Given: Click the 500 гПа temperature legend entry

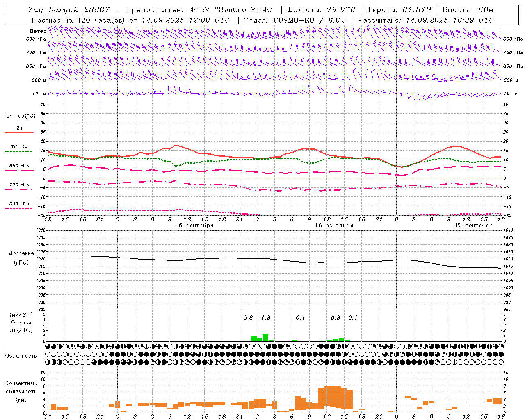Looking at the screenshot, I should (19, 204).
